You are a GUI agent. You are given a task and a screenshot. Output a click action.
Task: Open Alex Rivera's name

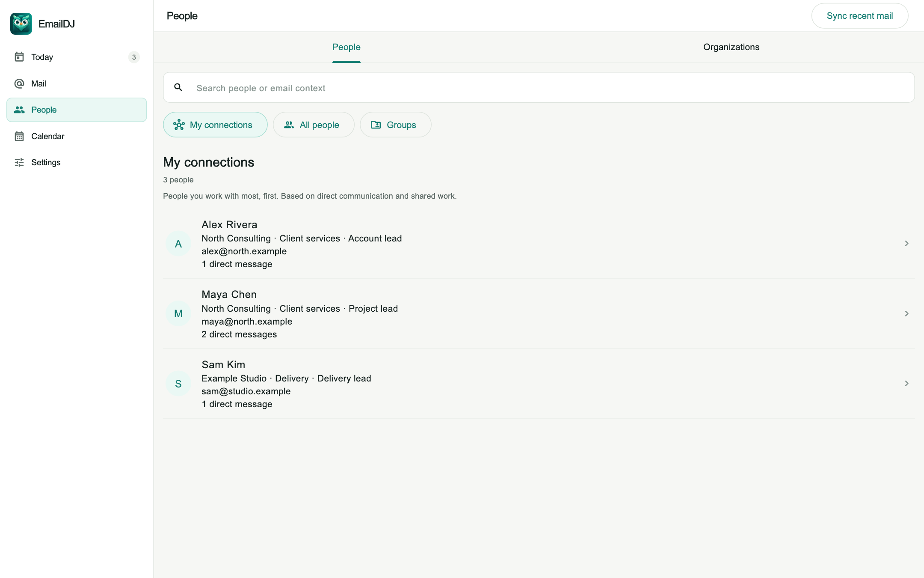229,225
